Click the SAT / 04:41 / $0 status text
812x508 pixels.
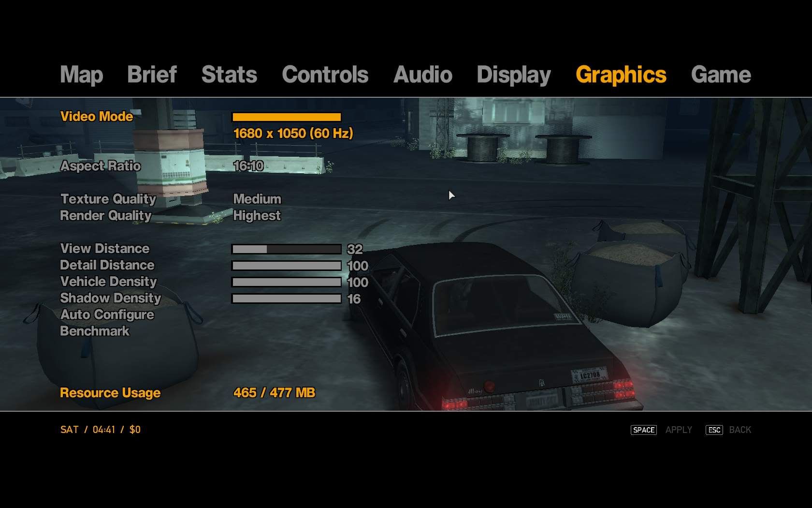click(101, 430)
